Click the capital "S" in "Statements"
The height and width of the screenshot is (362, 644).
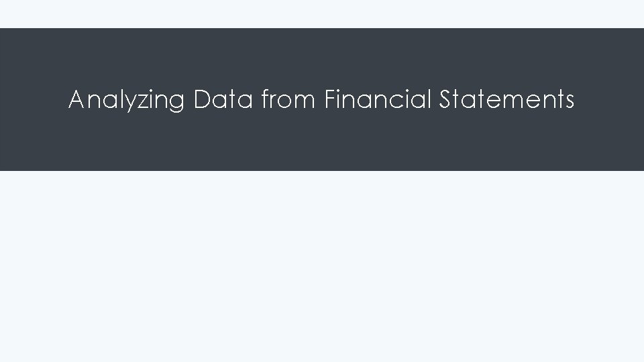(446, 100)
